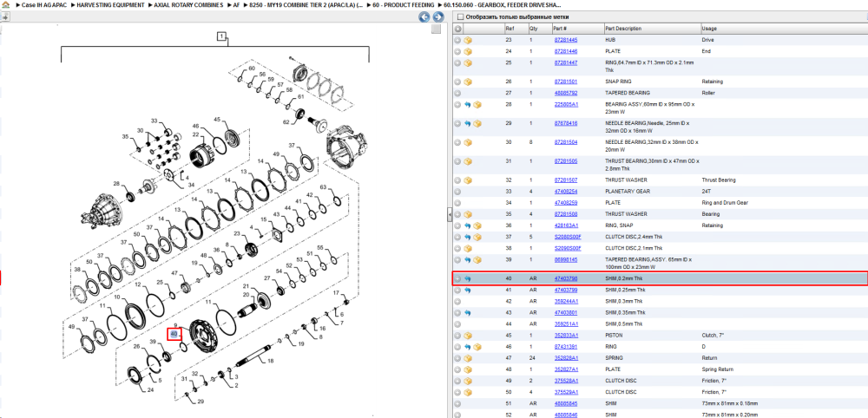Open 'HARVESTING EQUIPMENT' breadcrumb
This screenshot has height=418, width=868.
(111, 4)
